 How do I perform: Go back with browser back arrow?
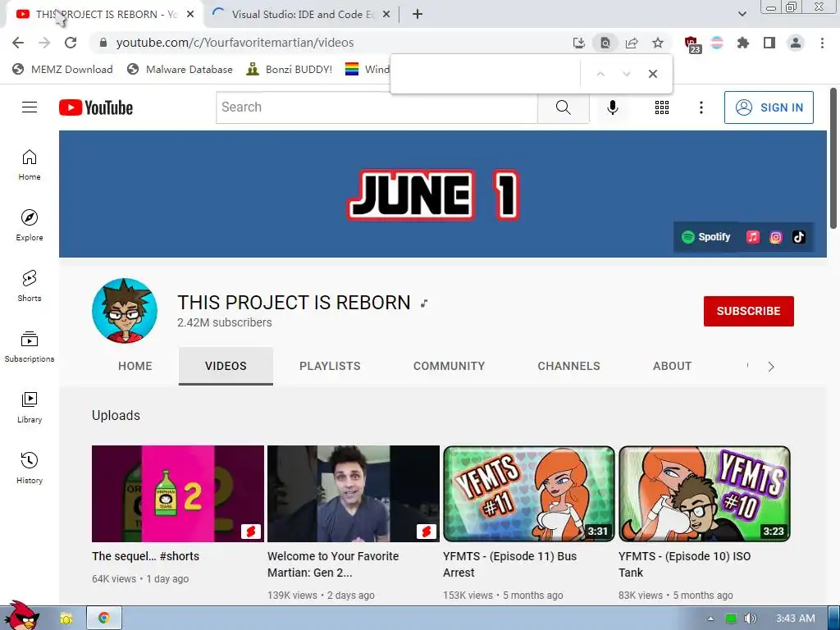(x=18, y=43)
